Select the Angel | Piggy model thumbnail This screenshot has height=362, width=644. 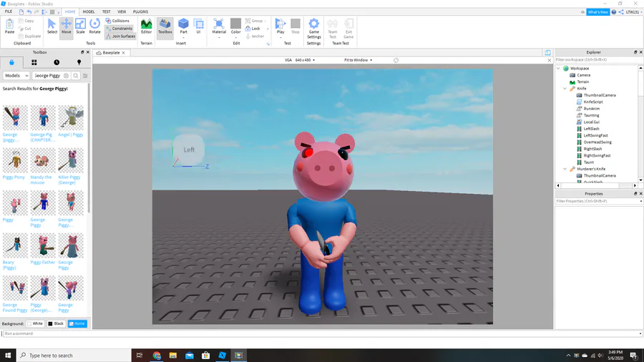point(71,117)
